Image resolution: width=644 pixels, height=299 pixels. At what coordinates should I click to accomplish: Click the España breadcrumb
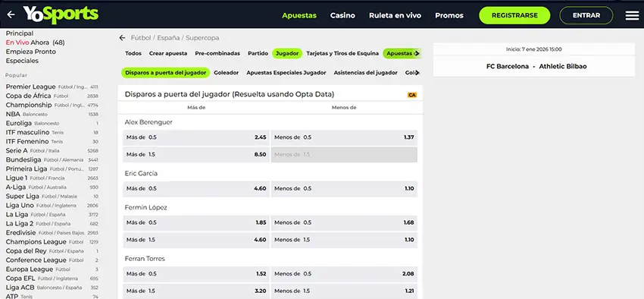[168, 38]
